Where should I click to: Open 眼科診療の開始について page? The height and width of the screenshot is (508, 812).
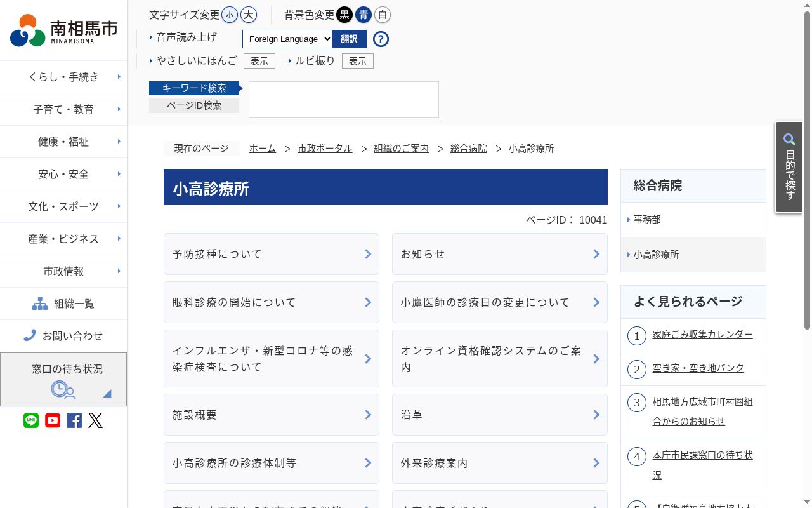pos(272,302)
